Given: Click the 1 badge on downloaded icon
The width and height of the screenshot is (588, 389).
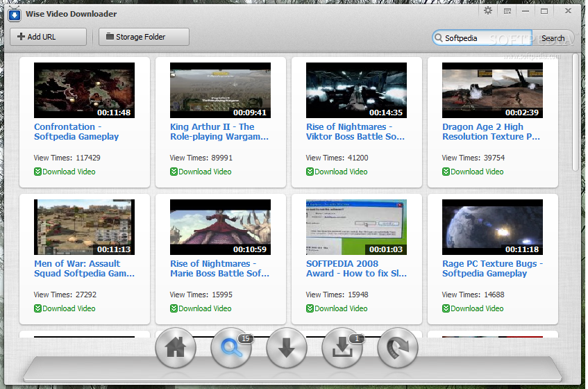Looking at the screenshot, I should pyautogui.click(x=357, y=339).
